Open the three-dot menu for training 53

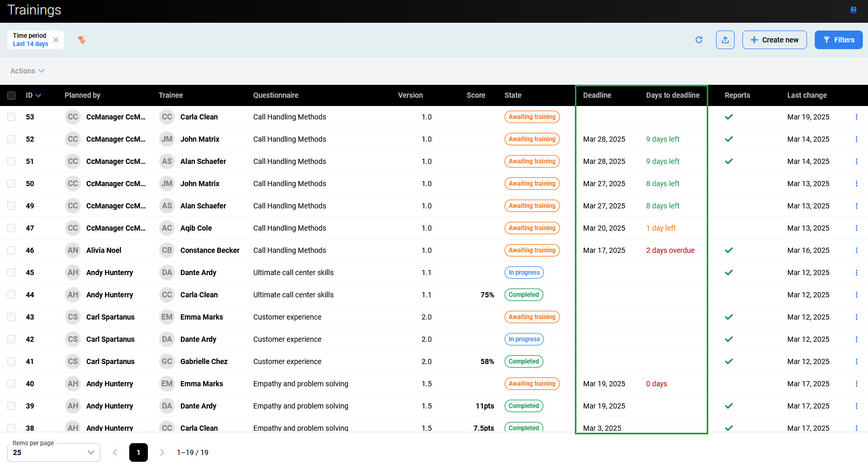tap(856, 117)
